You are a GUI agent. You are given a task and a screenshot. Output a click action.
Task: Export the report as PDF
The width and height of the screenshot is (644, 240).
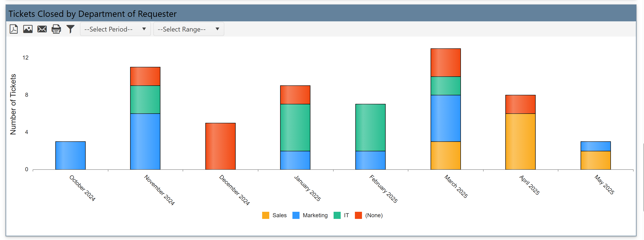14,29
